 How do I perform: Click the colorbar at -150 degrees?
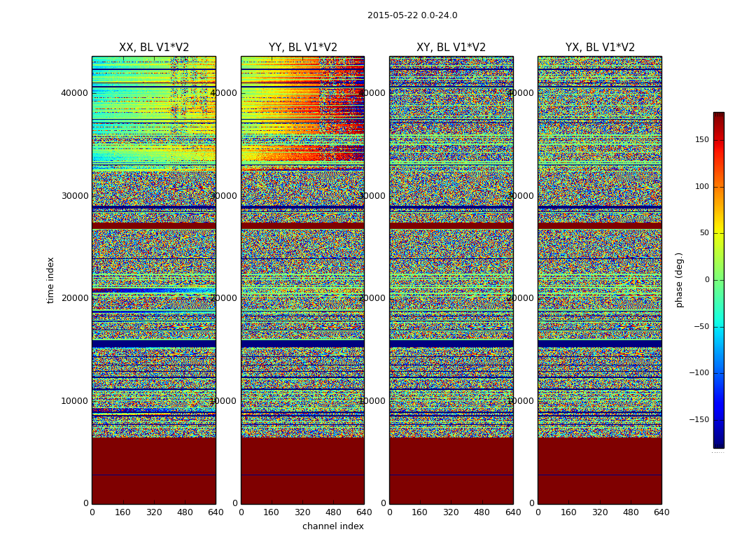click(719, 419)
